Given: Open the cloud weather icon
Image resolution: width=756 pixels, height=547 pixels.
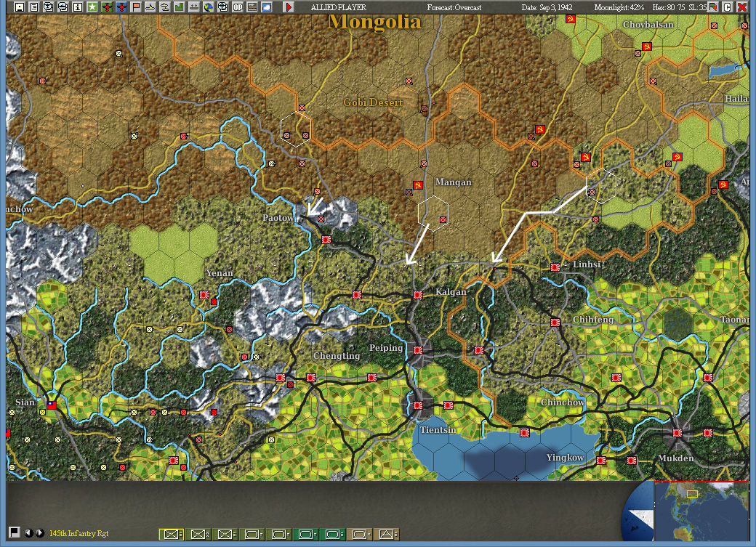Looking at the screenshot, I should pyautogui.click(x=267, y=7).
